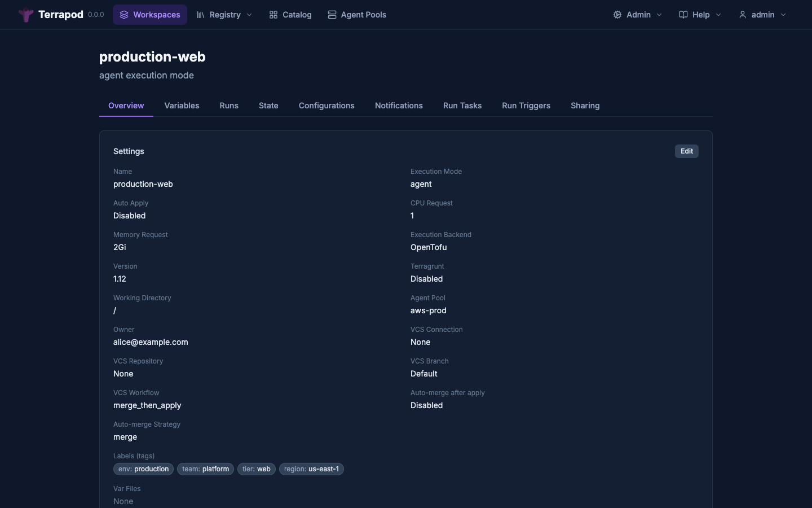Click the owner alice@example.com value
The image size is (812, 508).
tap(151, 342)
